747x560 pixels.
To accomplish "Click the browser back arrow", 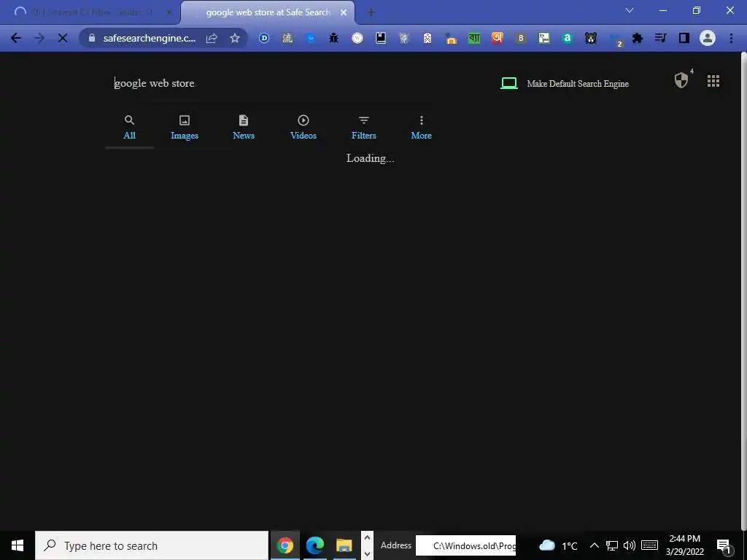I will tap(16, 38).
